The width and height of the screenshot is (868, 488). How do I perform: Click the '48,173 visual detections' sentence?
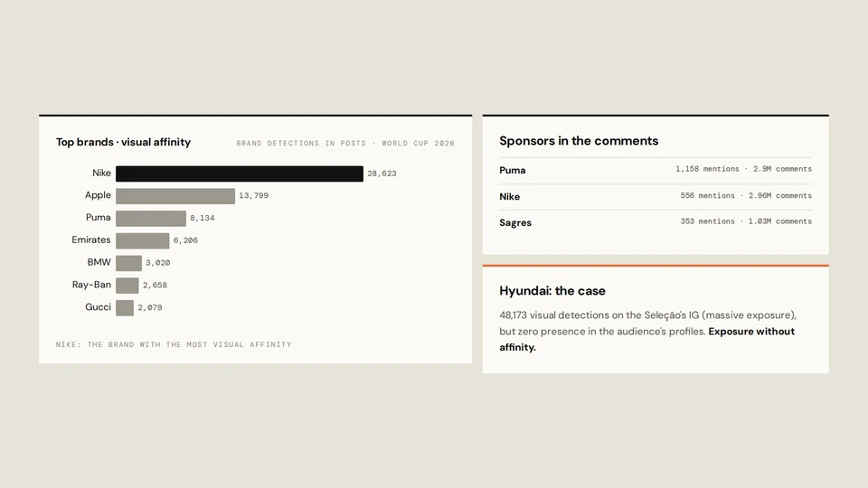[x=647, y=324]
